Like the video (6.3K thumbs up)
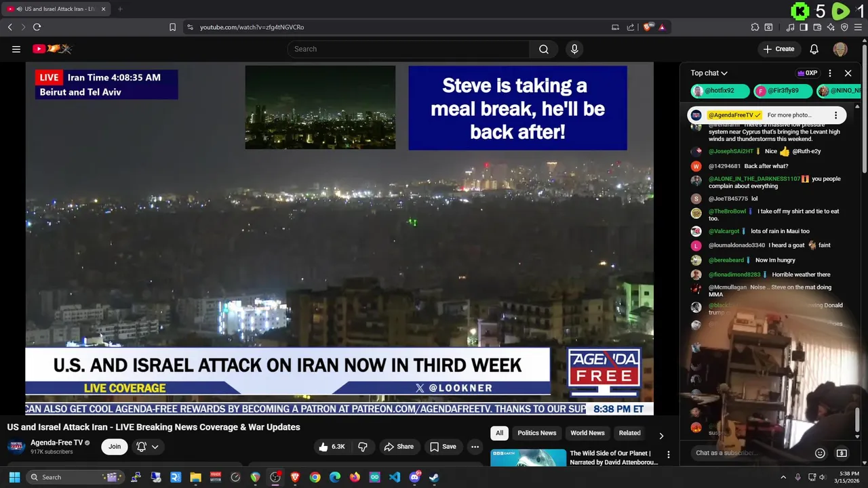The height and width of the screenshot is (488, 868). [332, 447]
